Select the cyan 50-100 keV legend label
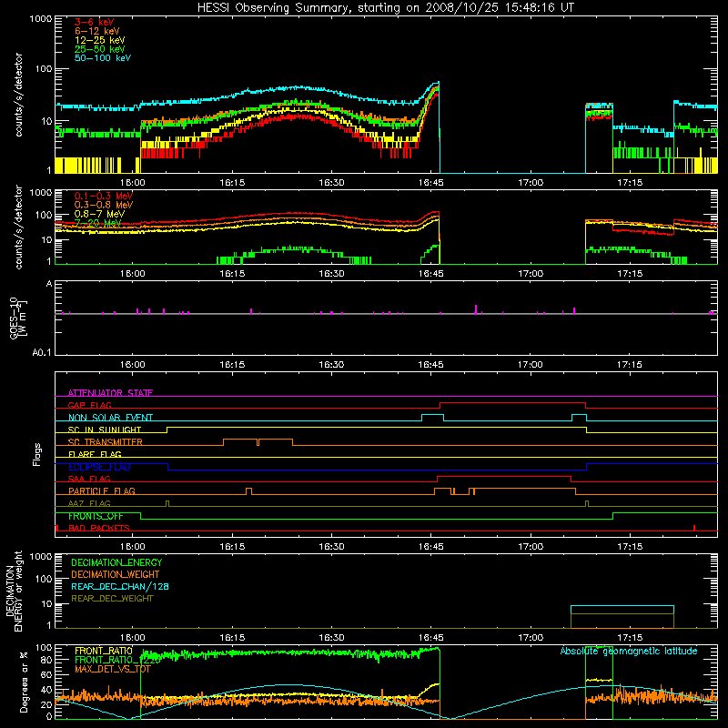Screen dimensions: 728x728 [103, 58]
